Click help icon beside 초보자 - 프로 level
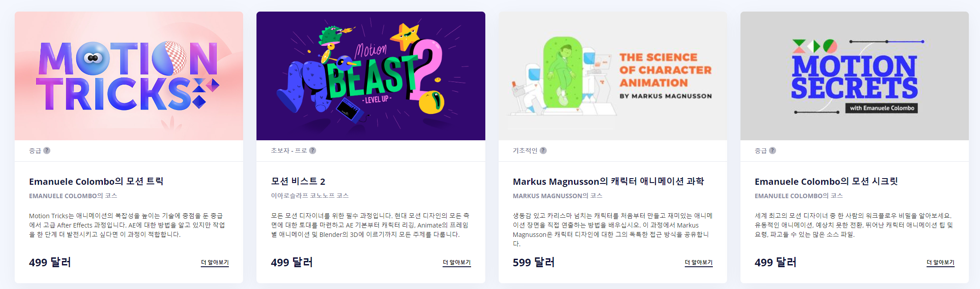The image size is (980, 289). [313, 151]
